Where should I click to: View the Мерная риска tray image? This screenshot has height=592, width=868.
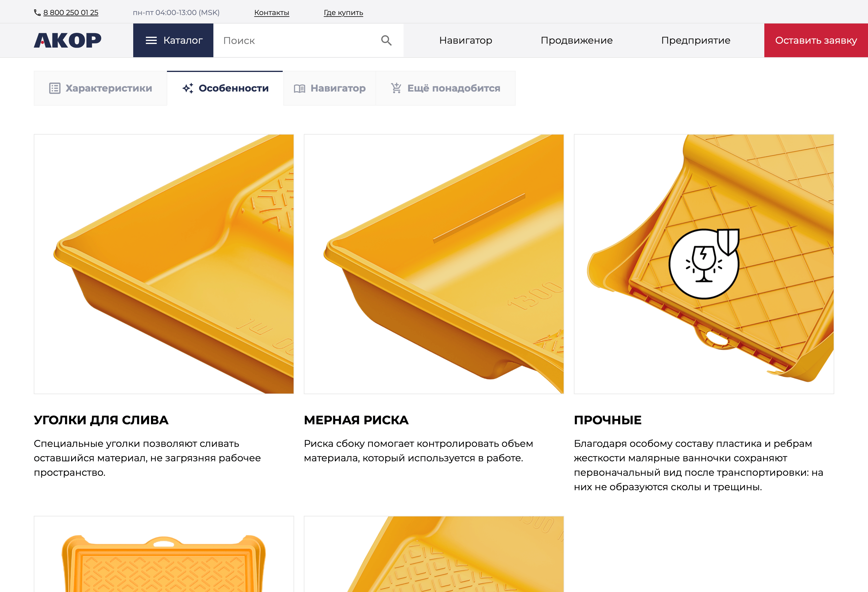(x=434, y=264)
